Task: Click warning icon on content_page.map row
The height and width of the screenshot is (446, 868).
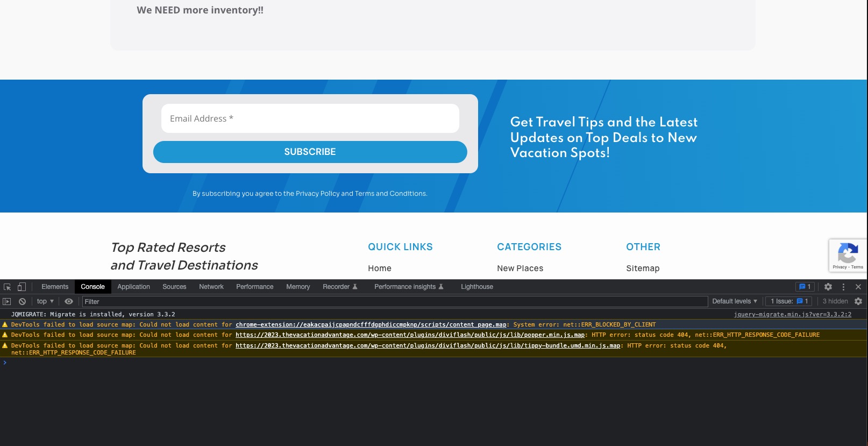Action: 5,324
